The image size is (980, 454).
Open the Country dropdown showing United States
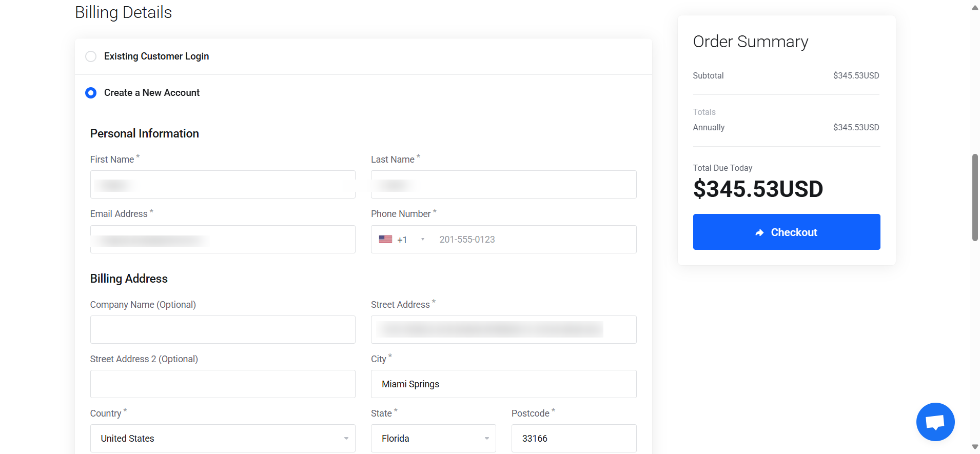coord(223,438)
